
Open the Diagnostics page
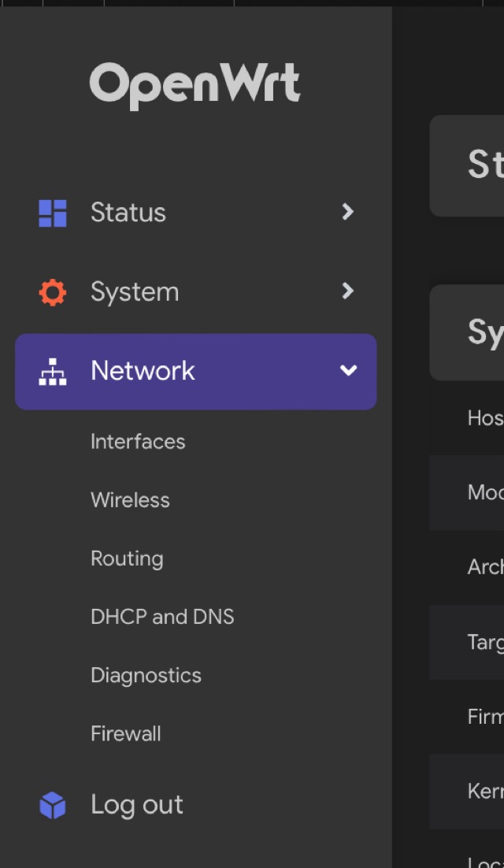click(x=146, y=676)
